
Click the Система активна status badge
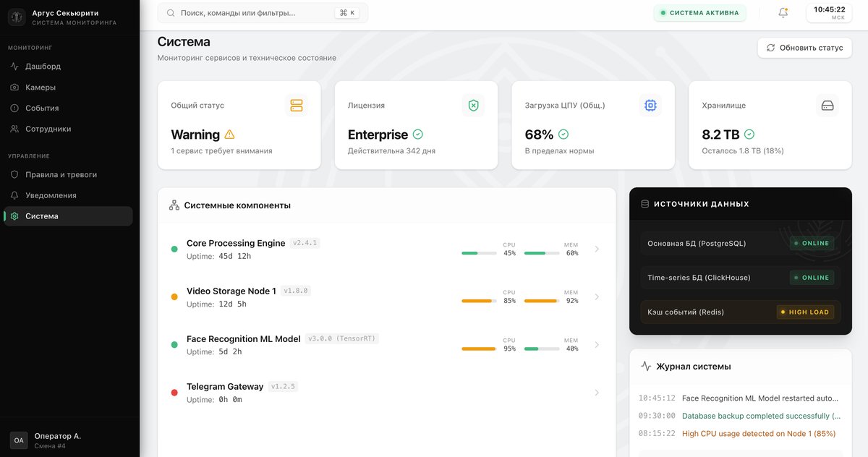[x=699, y=13]
